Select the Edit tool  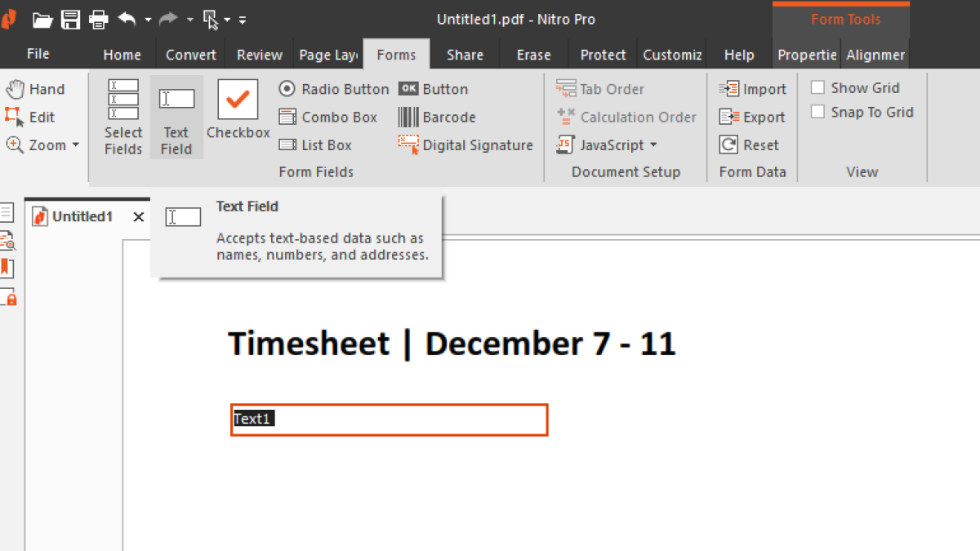click(x=33, y=117)
